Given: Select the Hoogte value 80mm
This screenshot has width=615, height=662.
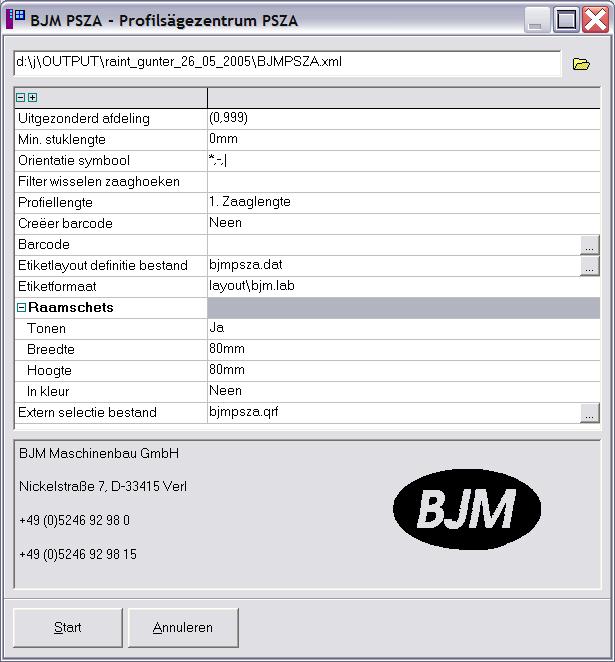Looking at the screenshot, I should click(x=404, y=371).
